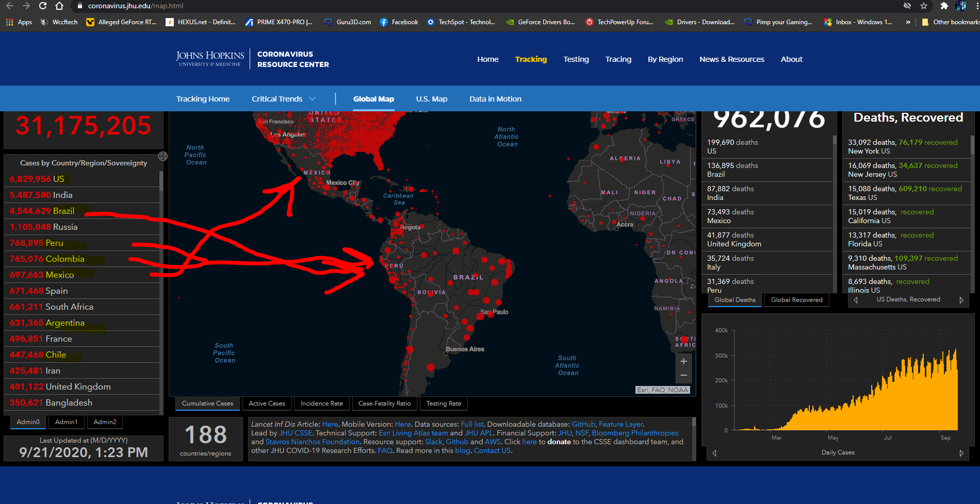This screenshot has width=980, height=504.
Task: Open browser home page icon
Action: point(59,6)
